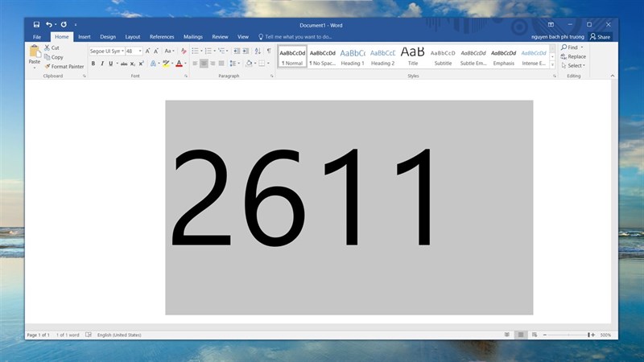Switch to the Insert tab
This screenshot has height=362, width=644.
(x=85, y=37)
